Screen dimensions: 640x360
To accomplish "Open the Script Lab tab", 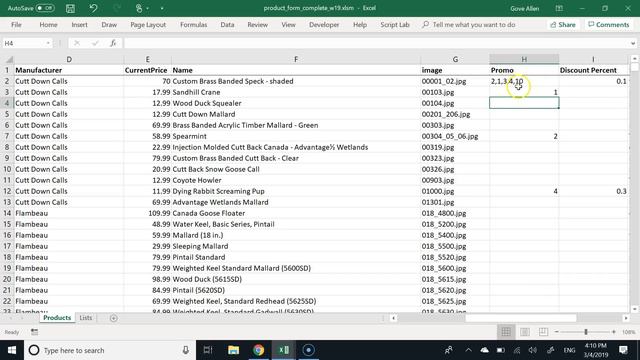I will [x=395, y=25].
